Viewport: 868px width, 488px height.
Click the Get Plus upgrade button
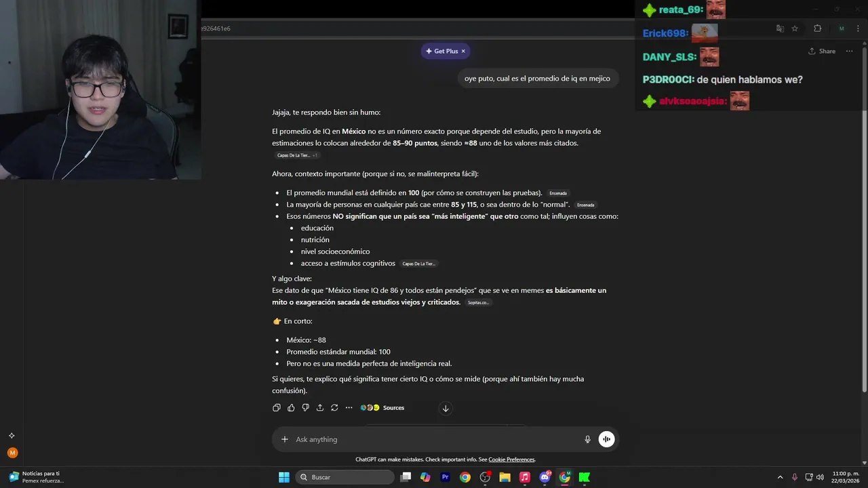[x=441, y=51]
